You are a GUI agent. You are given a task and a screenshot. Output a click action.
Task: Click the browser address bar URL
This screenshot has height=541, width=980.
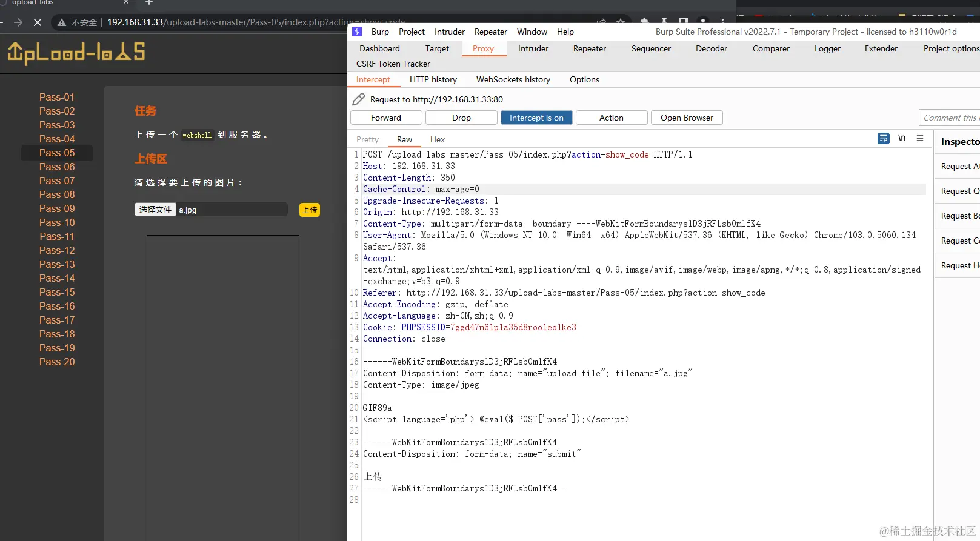coord(256,22)
